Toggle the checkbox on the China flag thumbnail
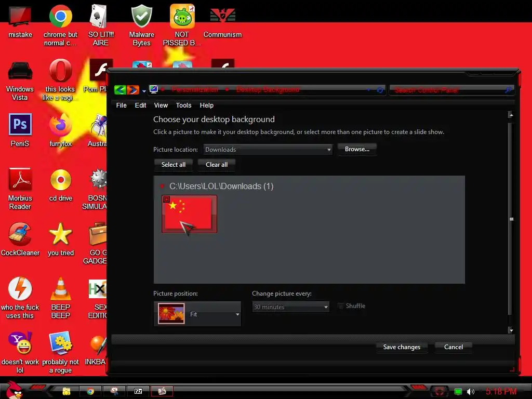The width and height of the screenshot is (532, 399). 166,199
